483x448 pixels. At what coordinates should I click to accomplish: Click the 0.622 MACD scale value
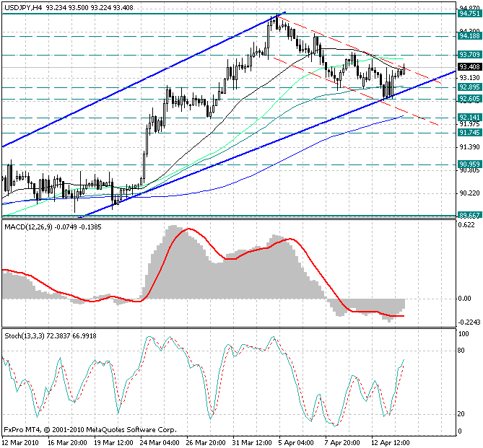466,225
